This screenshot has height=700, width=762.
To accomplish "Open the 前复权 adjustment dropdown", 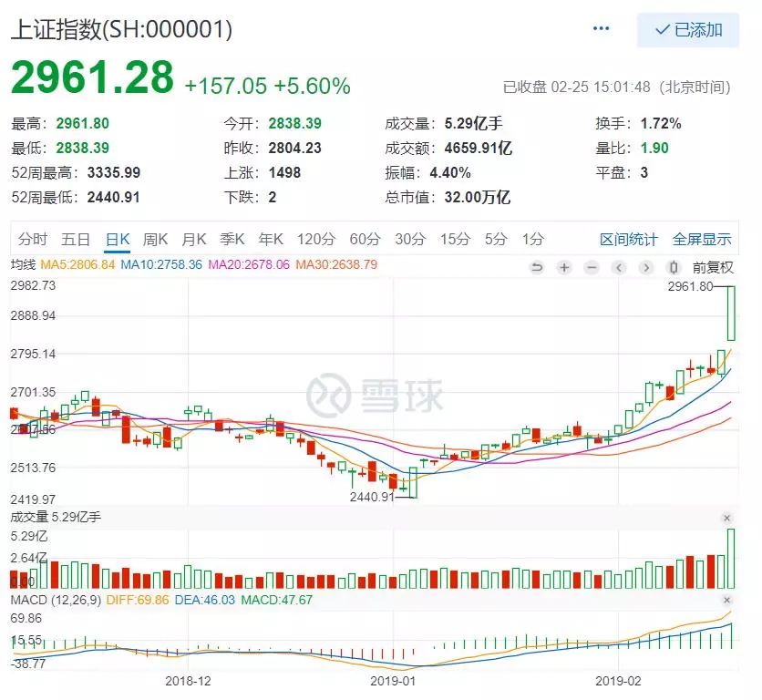I will [713, 267].
